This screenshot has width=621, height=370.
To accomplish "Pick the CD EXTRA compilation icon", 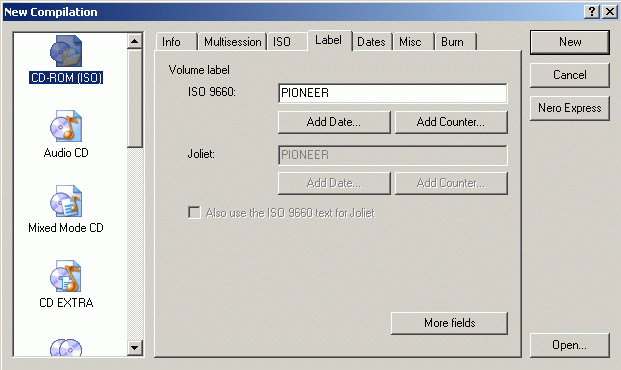I will pyautogui.click(x=66, y=276).
